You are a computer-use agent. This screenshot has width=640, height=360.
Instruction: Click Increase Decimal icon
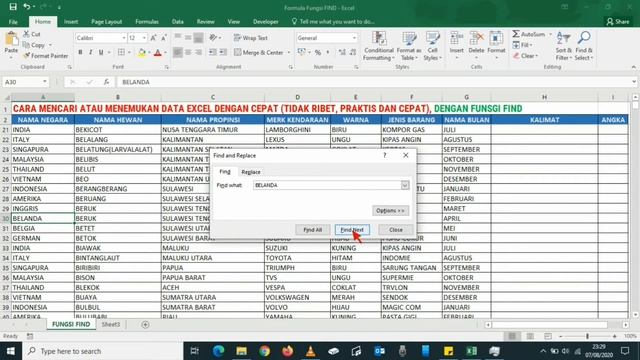coord(342,52)
